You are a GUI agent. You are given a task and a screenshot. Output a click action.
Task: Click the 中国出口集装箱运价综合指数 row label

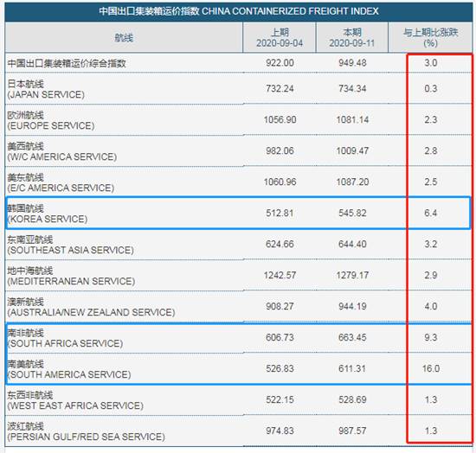point(67,63)
